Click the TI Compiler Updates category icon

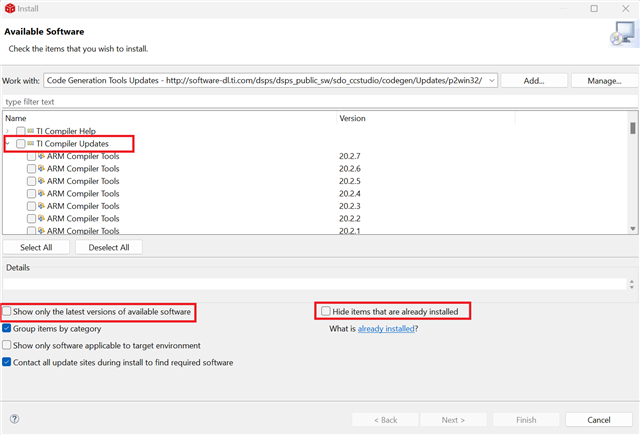tap(31, 144)
